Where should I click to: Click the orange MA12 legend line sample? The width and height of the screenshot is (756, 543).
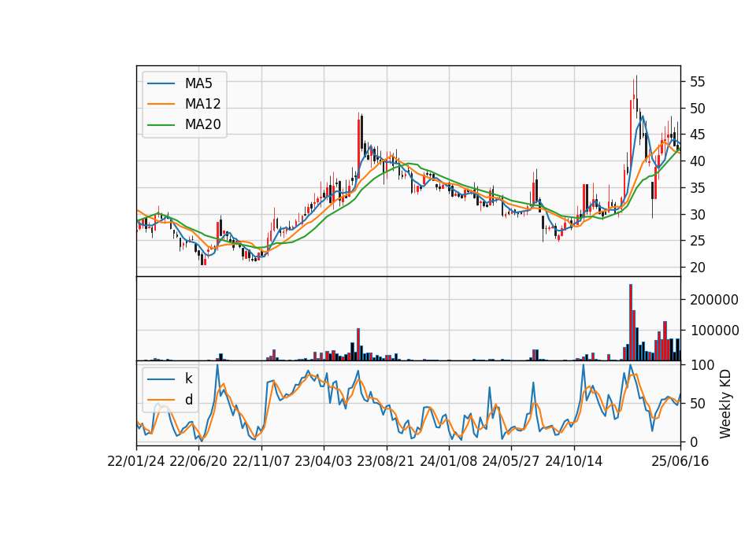tap(161, 104)
